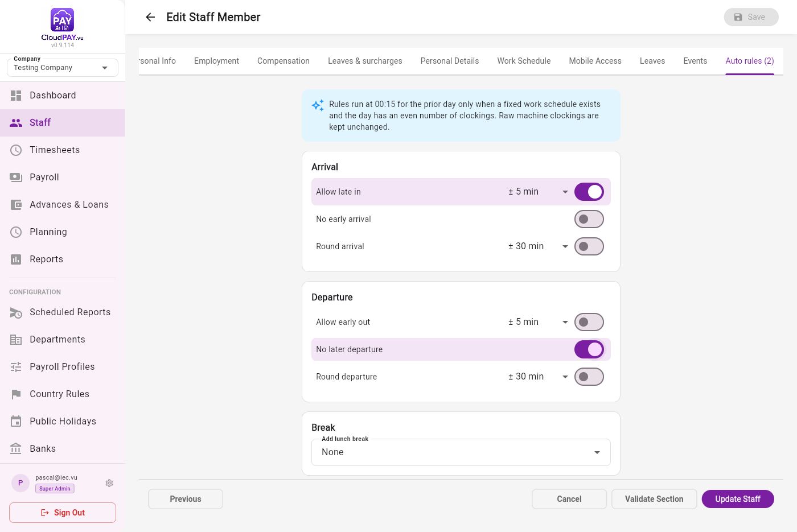The width and height of the screenshot is (797, 532).
Task: Open user settings gear icon
Action: [109, 483]
